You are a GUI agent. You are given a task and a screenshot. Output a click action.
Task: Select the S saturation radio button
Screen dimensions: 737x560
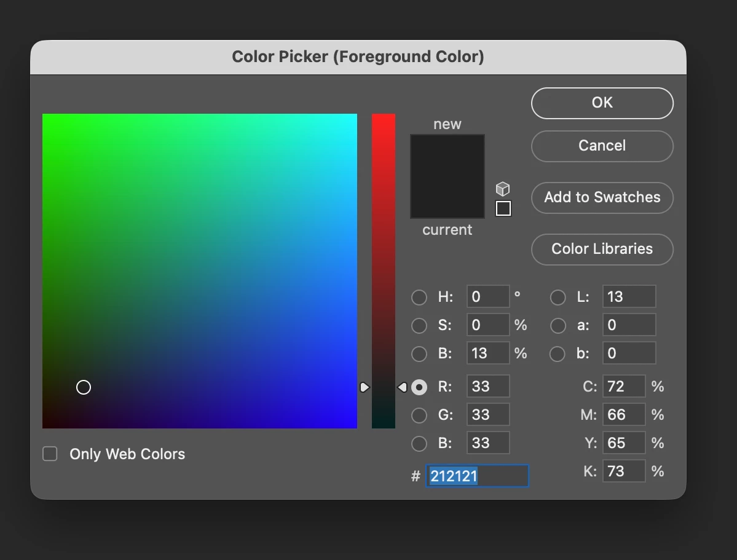pyautogui.click(x=419, y=325)
